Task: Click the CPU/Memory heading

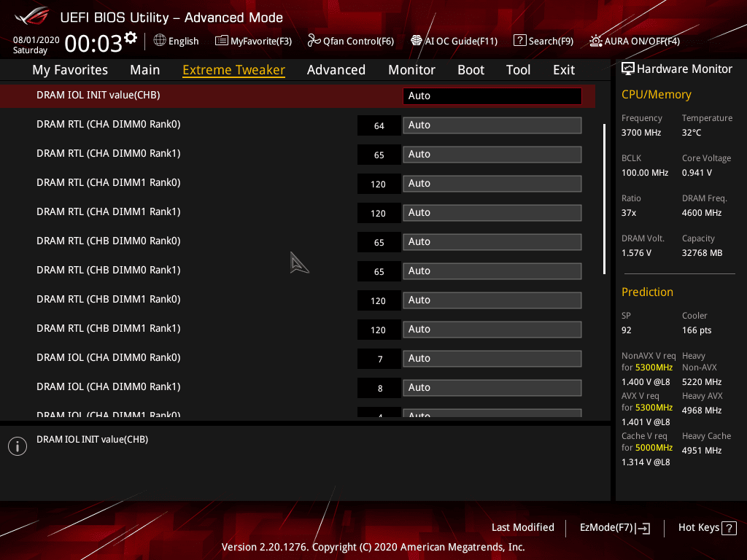Action: pyautogui.click(x=656, y=95)
